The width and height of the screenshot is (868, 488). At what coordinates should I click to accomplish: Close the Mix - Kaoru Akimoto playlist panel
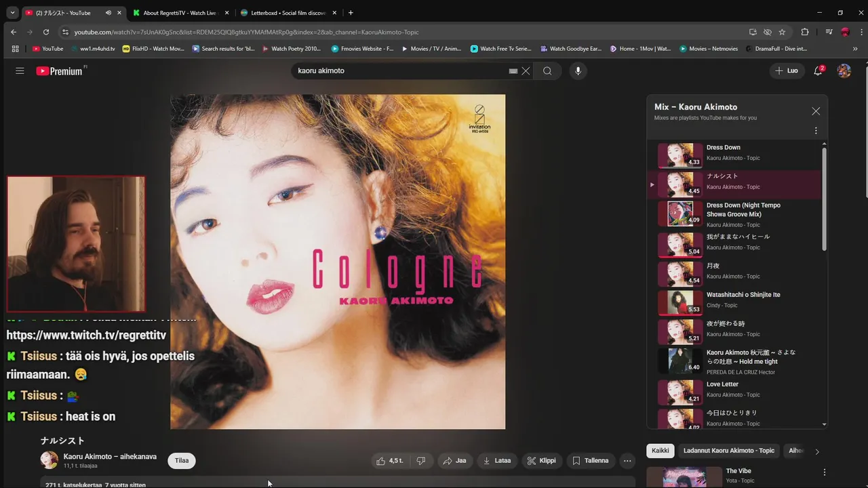tap(816, 111)
